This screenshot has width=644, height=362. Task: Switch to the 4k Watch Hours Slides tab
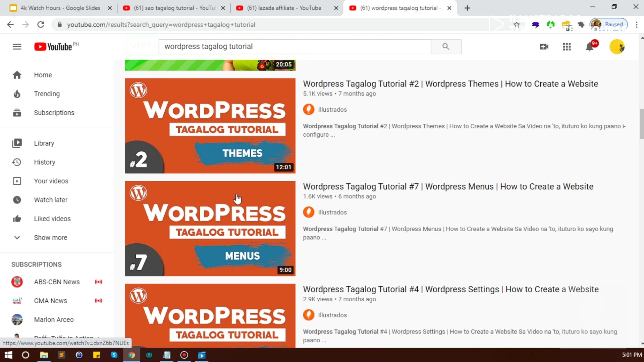(60, 8)
